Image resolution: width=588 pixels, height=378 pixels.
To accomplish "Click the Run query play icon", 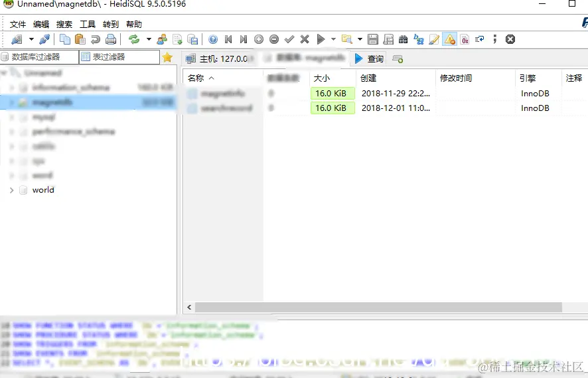I will coord(321,39).
